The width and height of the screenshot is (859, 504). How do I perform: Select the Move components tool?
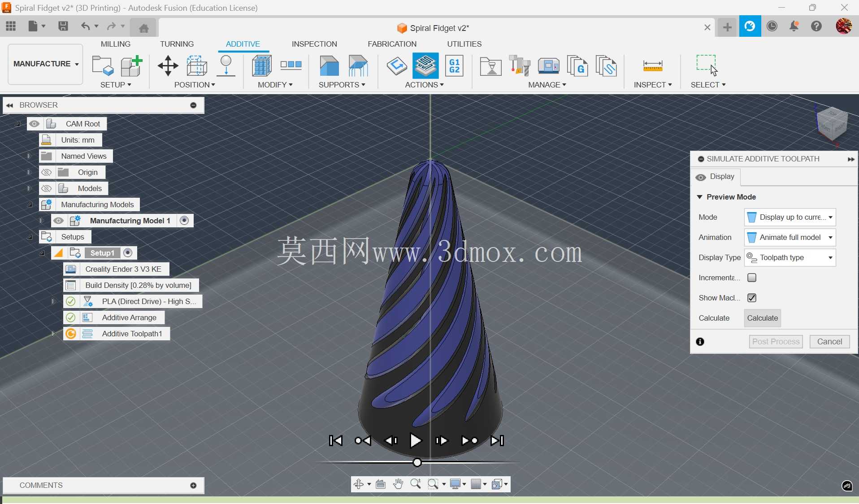pos(168,65)
